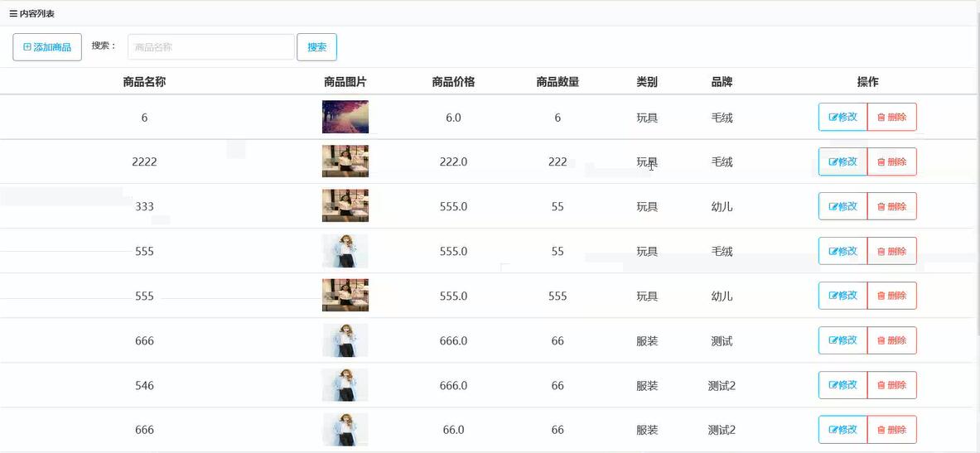Open thumbnail of product 555 with quantity 55
The height and width of the screenshot is (453, 980).
click(x=345, y=251)
